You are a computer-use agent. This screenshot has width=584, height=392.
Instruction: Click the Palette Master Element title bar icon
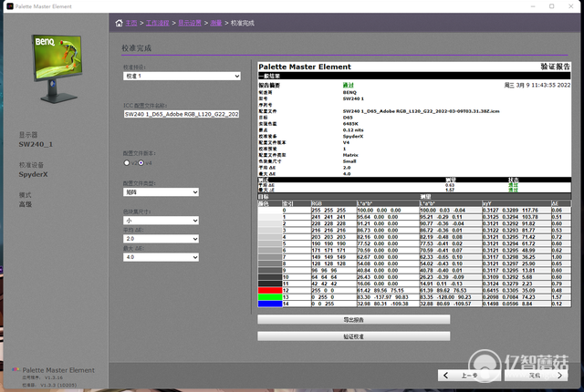(x=10, y=6)
